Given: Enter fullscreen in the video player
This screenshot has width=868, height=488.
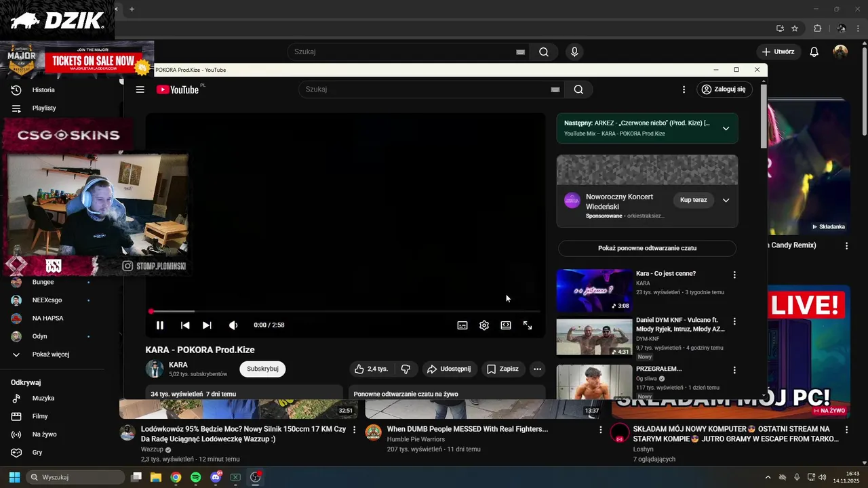Looking at the screenshot, I should (x=528, y=325).
